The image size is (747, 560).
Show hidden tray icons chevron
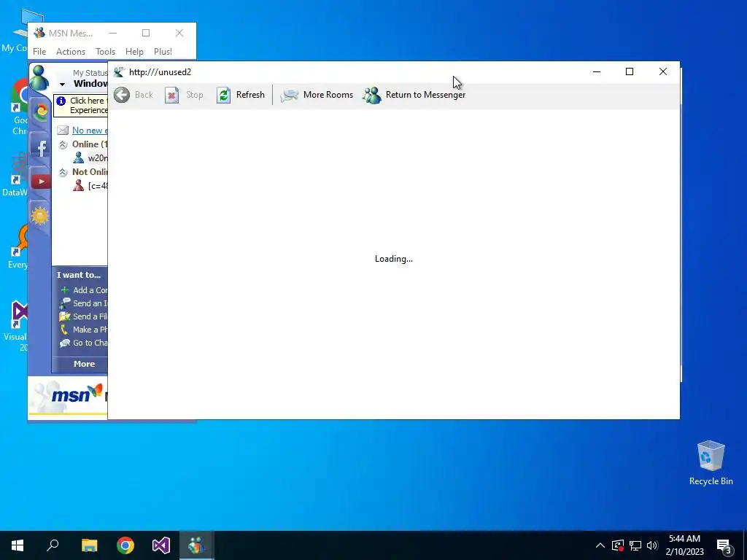coord(600,545)
